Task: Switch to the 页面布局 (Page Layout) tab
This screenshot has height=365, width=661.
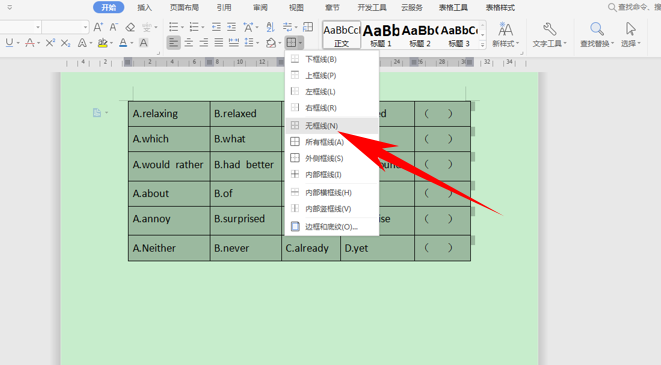Action: pyautogui.click(x=184, y=8)
